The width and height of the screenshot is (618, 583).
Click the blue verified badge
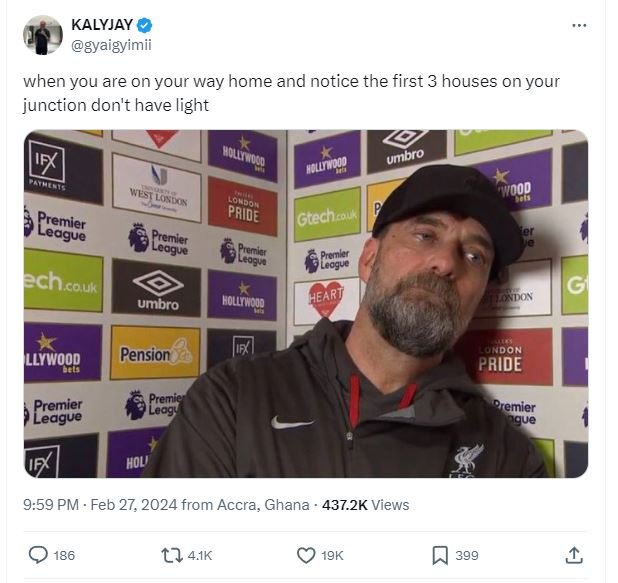[x=144, y=25]
